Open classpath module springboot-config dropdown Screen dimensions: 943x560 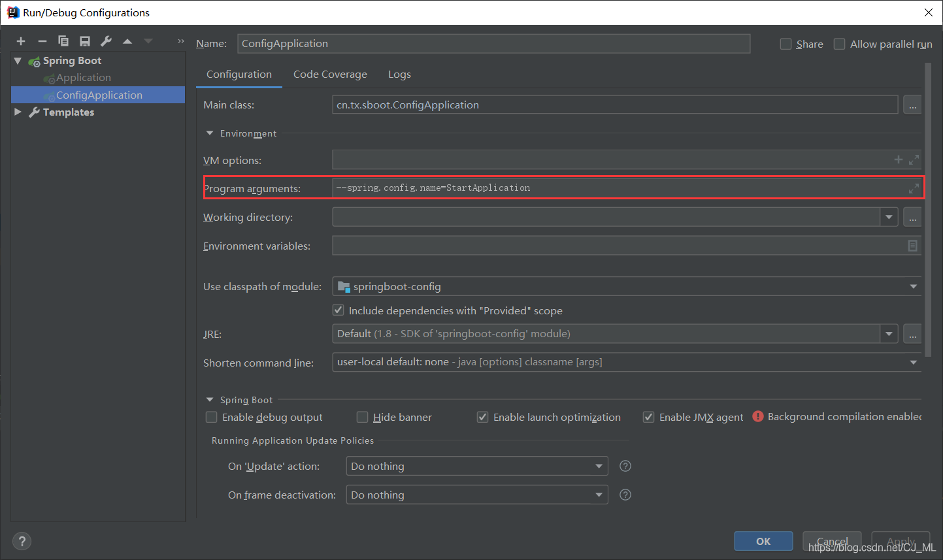click(x=914, y=286)
